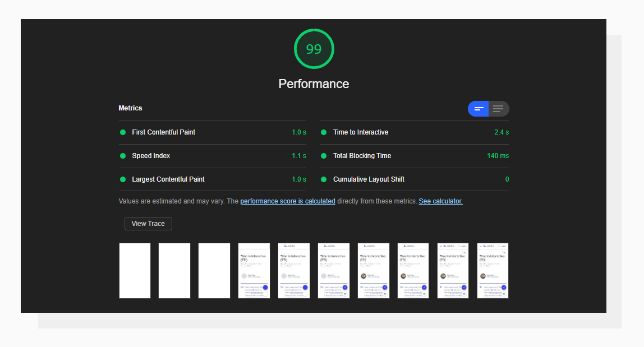
Task: Click the Metrics section heading
Action: click(130, 108)
